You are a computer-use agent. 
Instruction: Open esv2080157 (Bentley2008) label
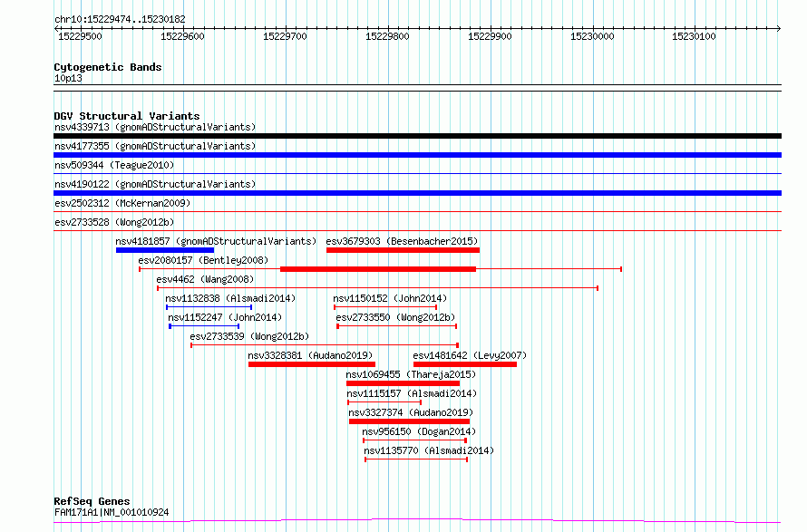(203, 260)
